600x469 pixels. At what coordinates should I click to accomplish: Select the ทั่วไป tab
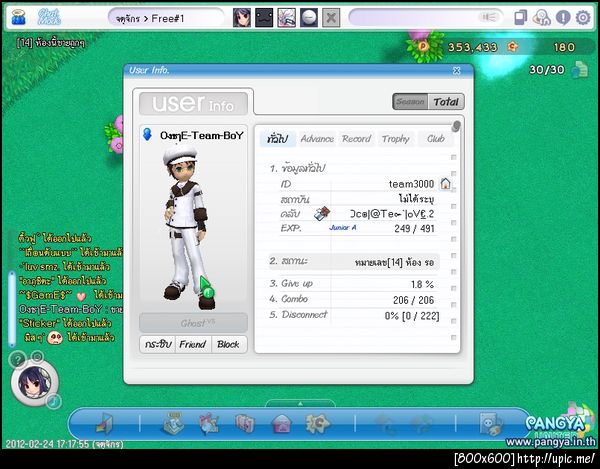click(x=278, y=139)
